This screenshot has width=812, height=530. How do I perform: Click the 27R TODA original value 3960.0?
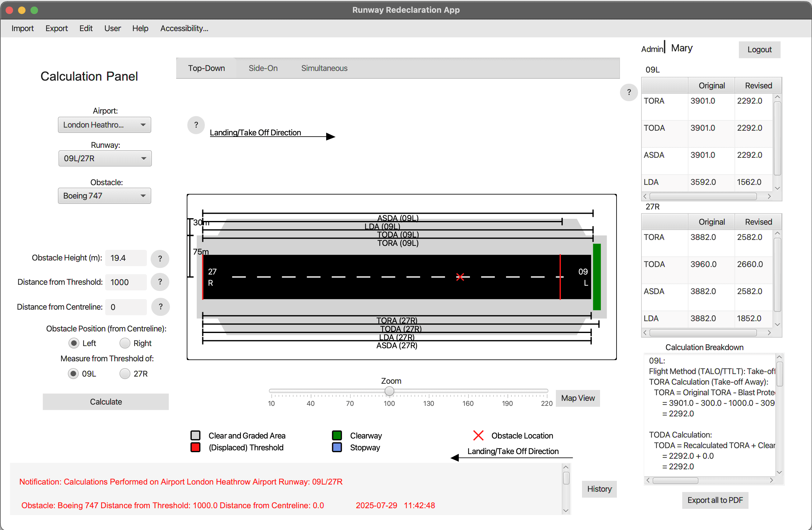click(703, 264)
